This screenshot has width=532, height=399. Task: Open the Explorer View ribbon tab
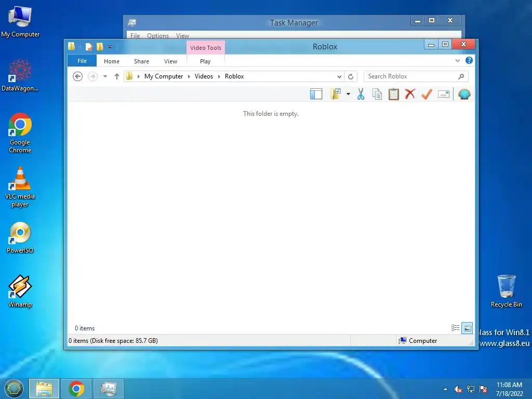170,61
